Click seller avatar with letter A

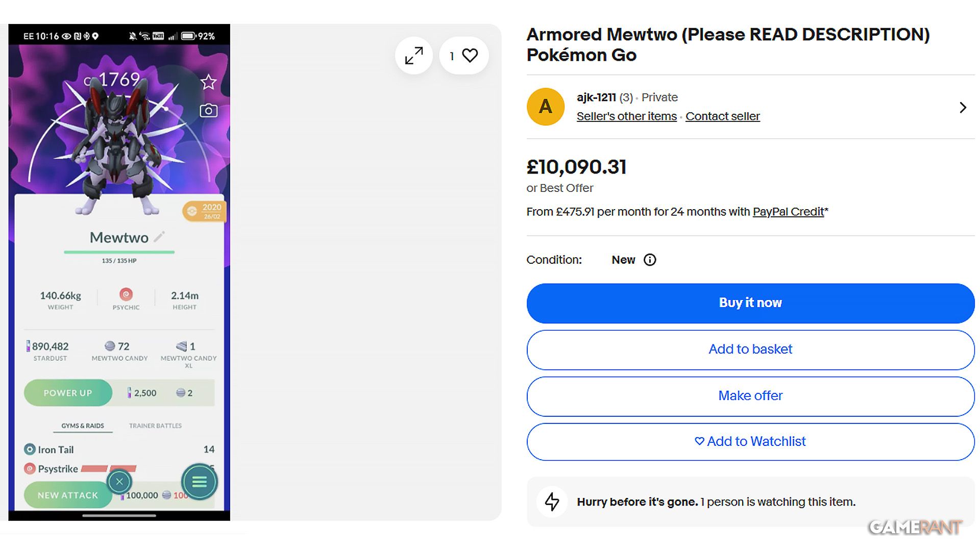click(545, 107)
